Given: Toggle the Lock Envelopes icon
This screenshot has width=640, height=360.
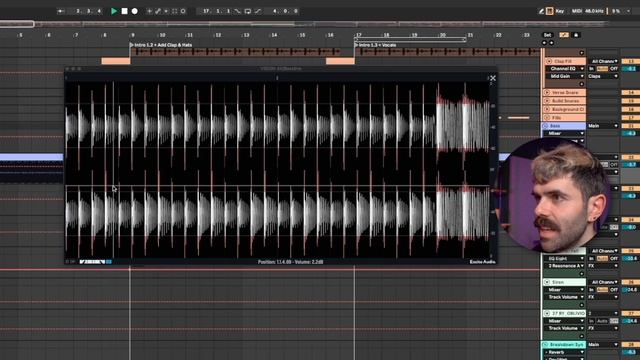Looking at the screenshot, I should (x=576, y=35).
